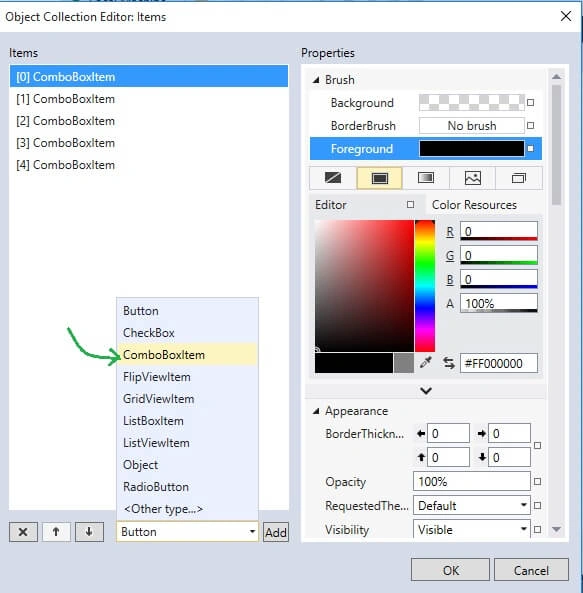Close the Object Collection Editor dialog
Image resolution: width=583 pixels, height=593 pixels.
(566, 16)
